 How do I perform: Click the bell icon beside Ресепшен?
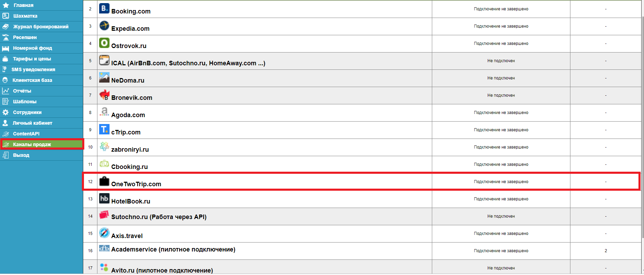click(6, 37)
